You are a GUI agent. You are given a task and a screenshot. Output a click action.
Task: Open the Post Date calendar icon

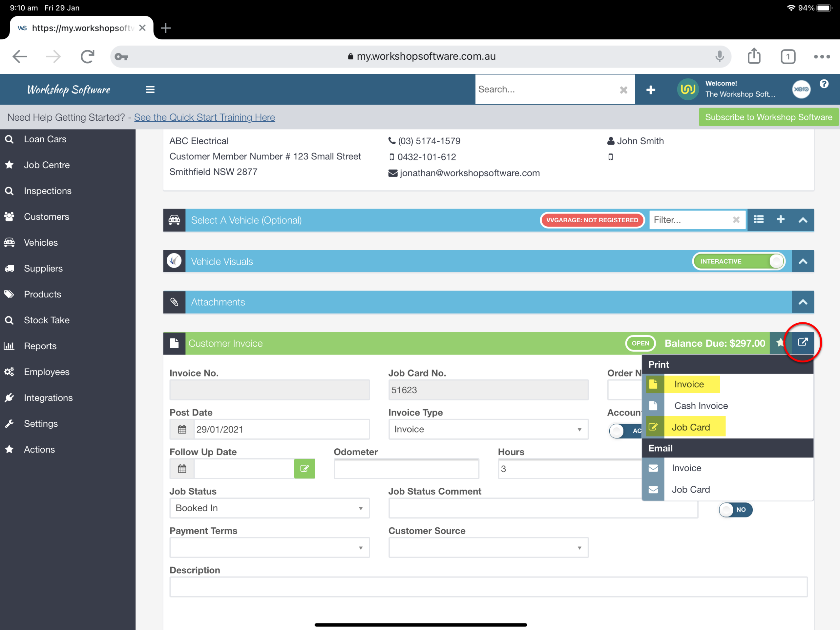[x=182, y=429]
